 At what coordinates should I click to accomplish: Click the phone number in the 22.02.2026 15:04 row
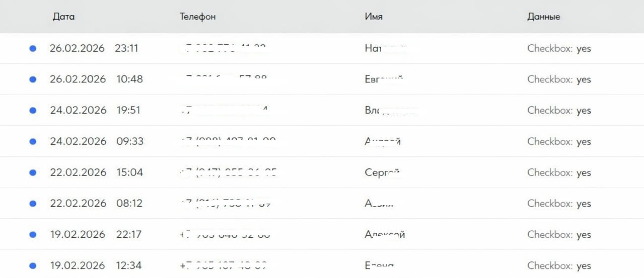point(229,172)
